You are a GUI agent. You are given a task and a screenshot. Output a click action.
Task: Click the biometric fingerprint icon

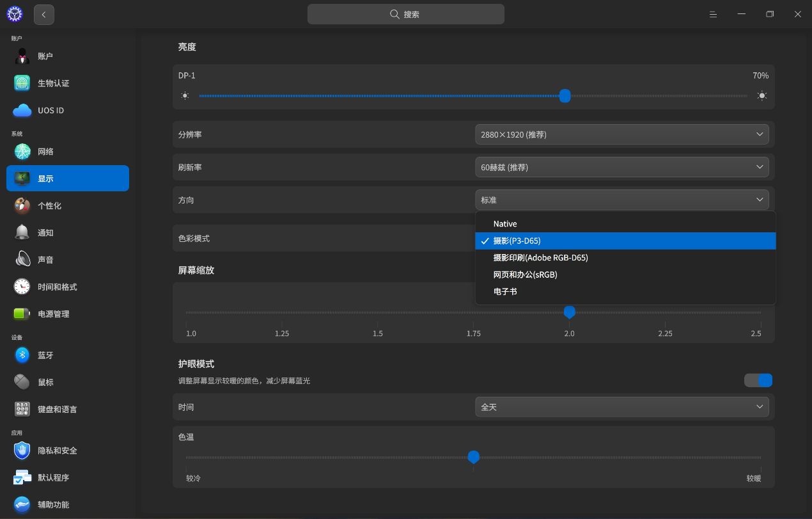point(22,83)
